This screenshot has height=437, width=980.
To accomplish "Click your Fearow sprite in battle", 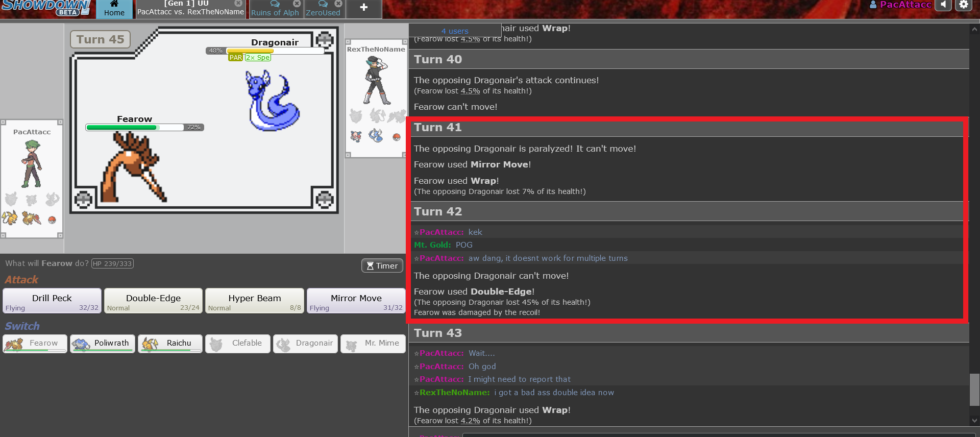I will pos(133,167).
